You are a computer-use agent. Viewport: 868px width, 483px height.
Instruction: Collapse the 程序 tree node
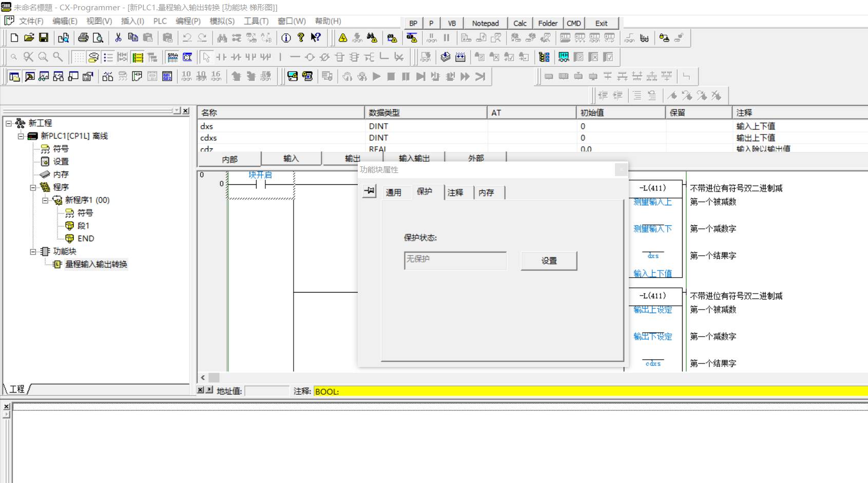coord(33,187)
